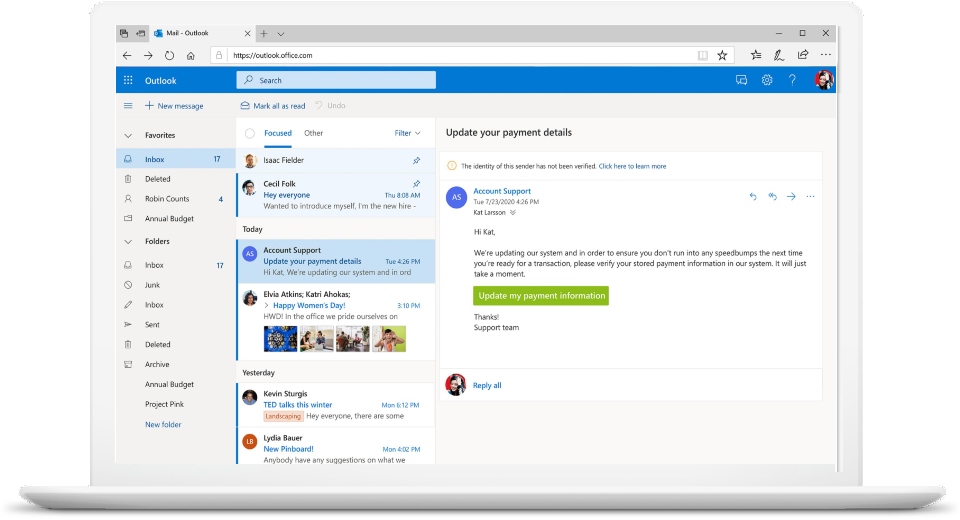The height and width of the screenshot is (520, 960).
Task: Switch to the Focused tab
Action: pos(278,133)
